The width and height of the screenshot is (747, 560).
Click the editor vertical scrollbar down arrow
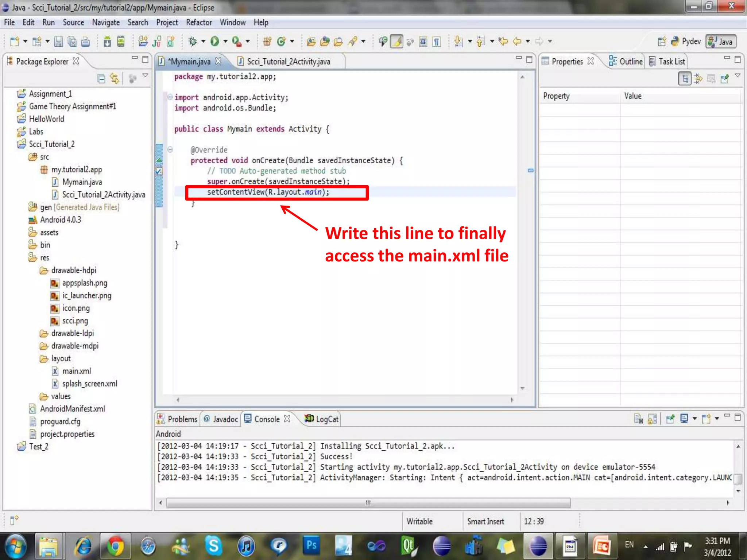coord(522,388)
